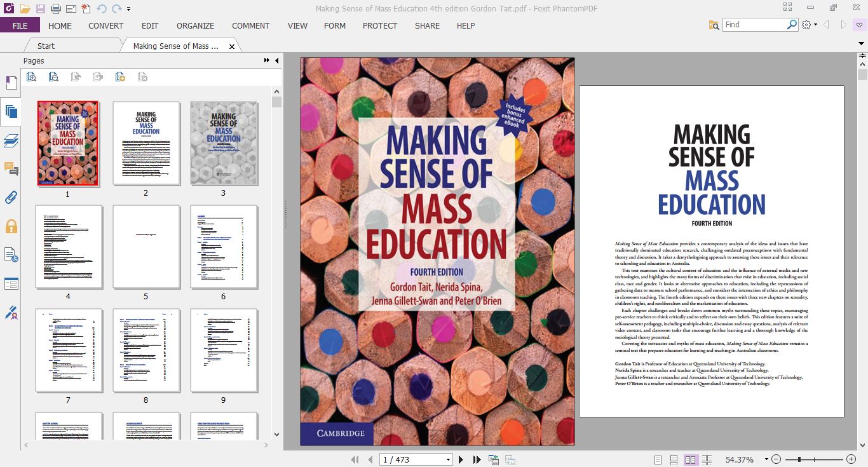This screenshot has width=868, height=467.
Task: Enlarge page thumbnails icon
Action: [31, 77]
